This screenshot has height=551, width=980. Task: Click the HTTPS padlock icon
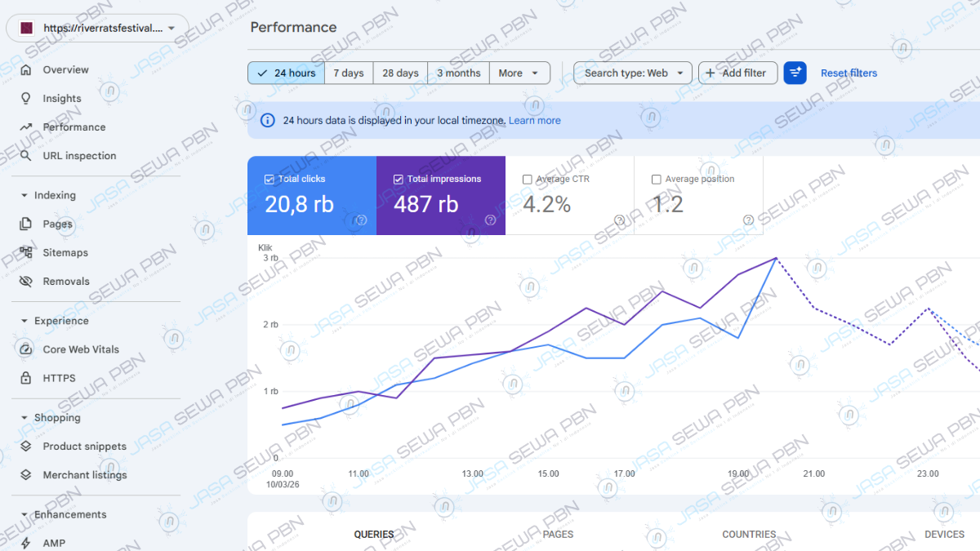pos(26,378)
